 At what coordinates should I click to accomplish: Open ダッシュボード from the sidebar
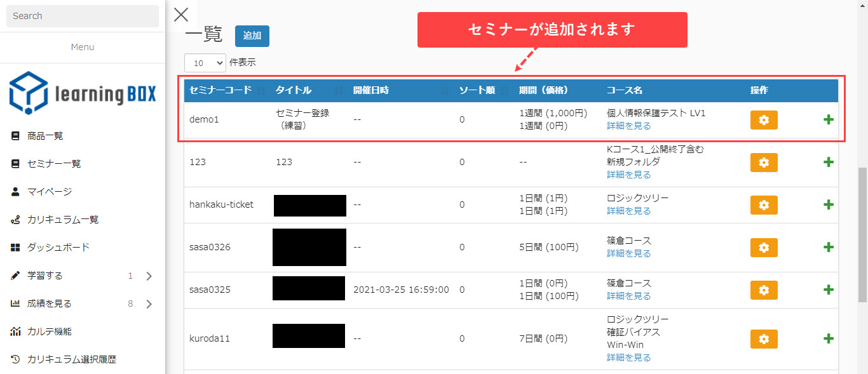pyautogui.click(x=58, y=248)
